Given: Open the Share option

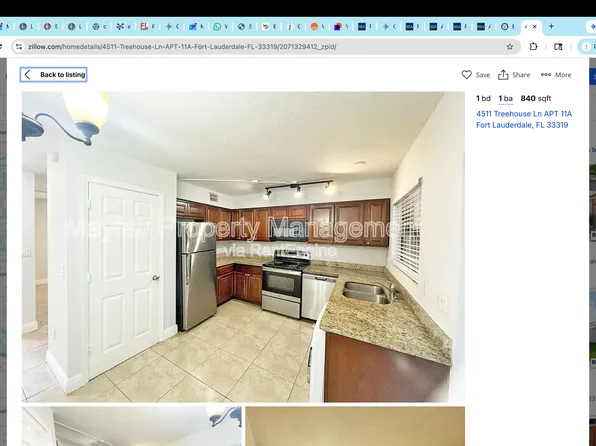Looking at the screenshot, I should click(x=514, y=75).
